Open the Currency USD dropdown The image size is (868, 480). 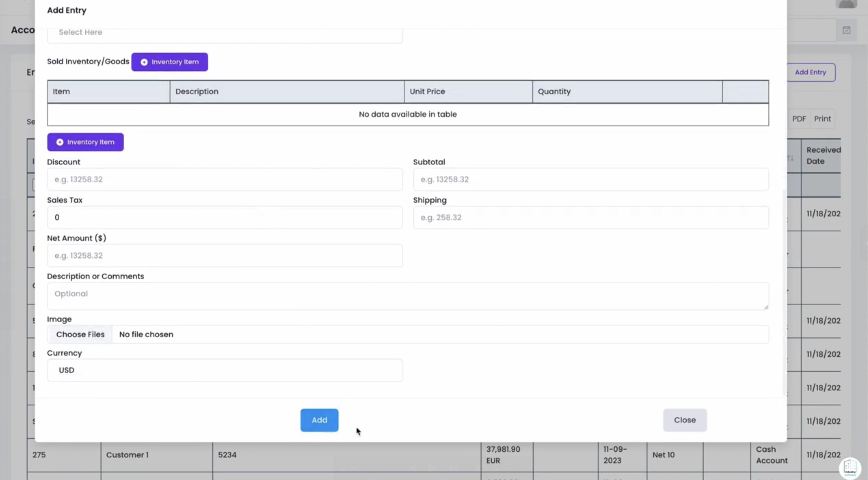pos(225,370)
